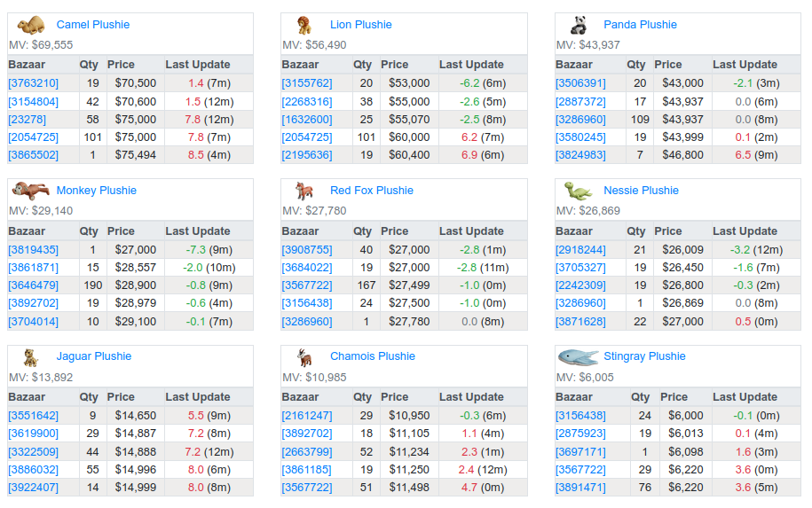
Task: Open bazaar 3155762 selling Lion Plushie
Action: click(307, 83)
